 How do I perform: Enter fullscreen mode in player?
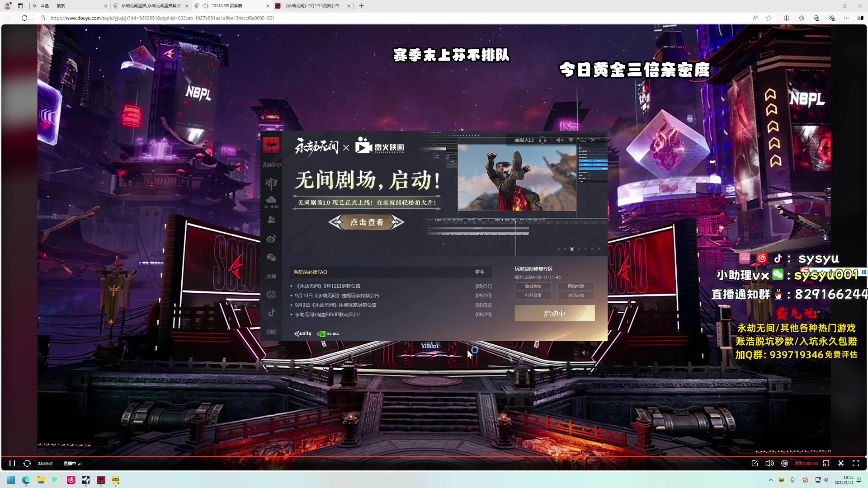coord(856,464)
